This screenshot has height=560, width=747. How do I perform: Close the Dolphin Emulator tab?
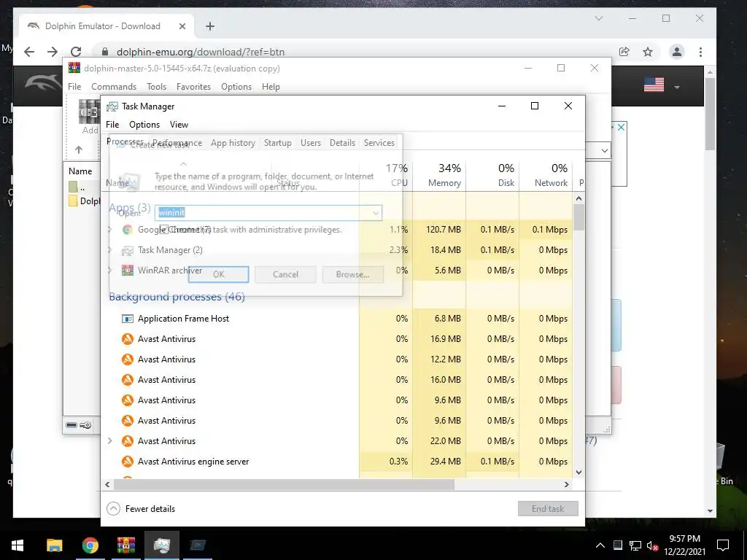coord(182,26)
